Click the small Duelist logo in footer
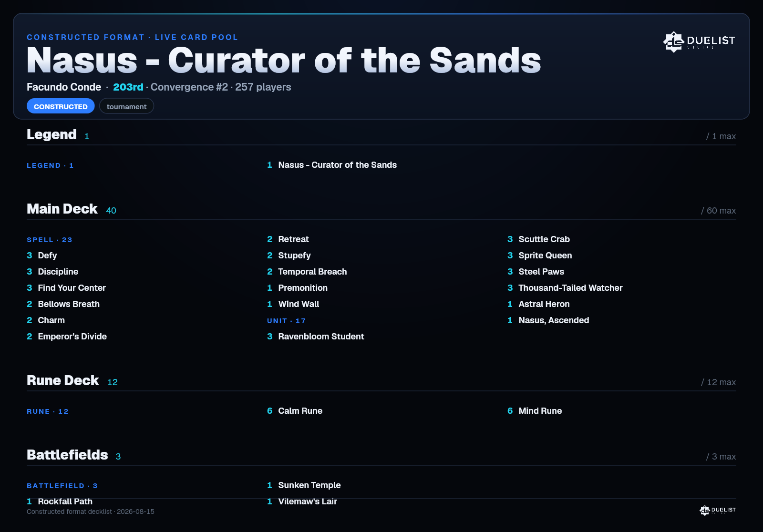This screenshot has width=763, height=532. coord(718,510)
